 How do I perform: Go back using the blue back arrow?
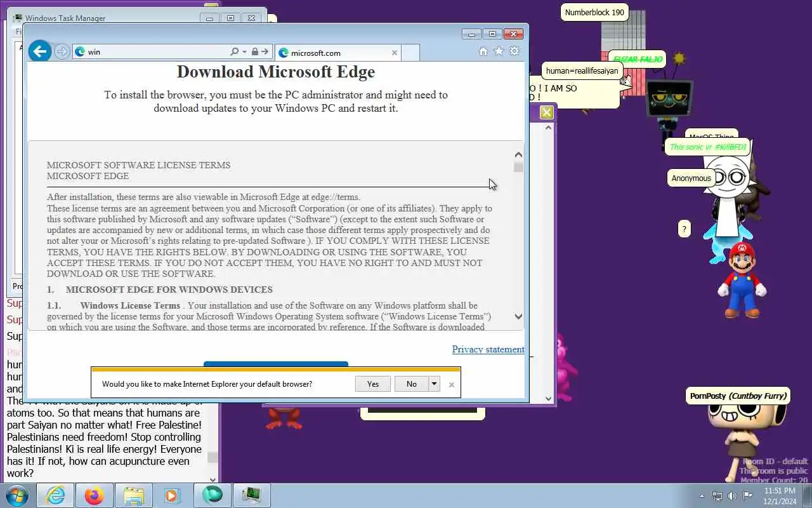pyautogui.click(x=40, y=51)
